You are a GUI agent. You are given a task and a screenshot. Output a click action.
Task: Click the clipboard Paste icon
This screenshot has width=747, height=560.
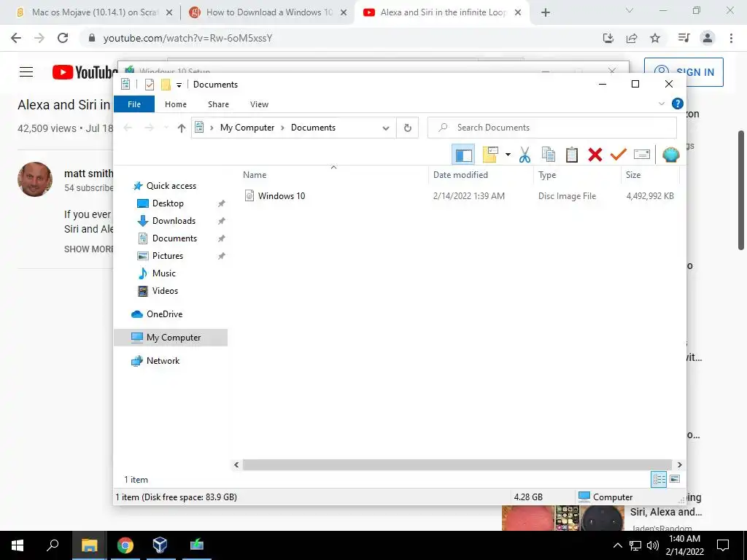point(572,155)
